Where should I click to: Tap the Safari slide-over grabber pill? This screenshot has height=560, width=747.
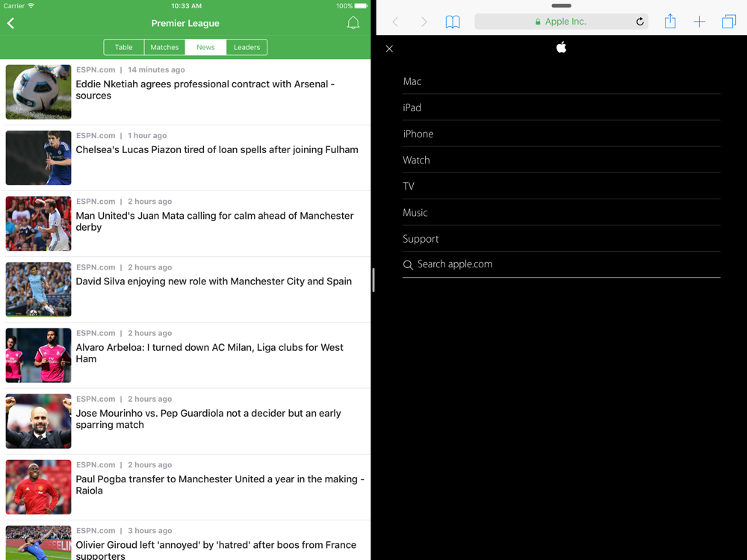[561, 6]
